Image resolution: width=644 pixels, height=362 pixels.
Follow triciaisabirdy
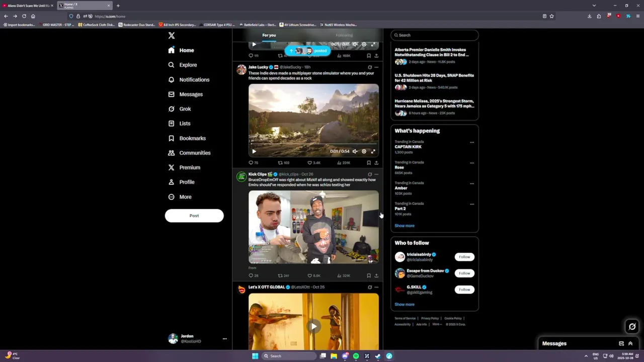pos(464,257)
